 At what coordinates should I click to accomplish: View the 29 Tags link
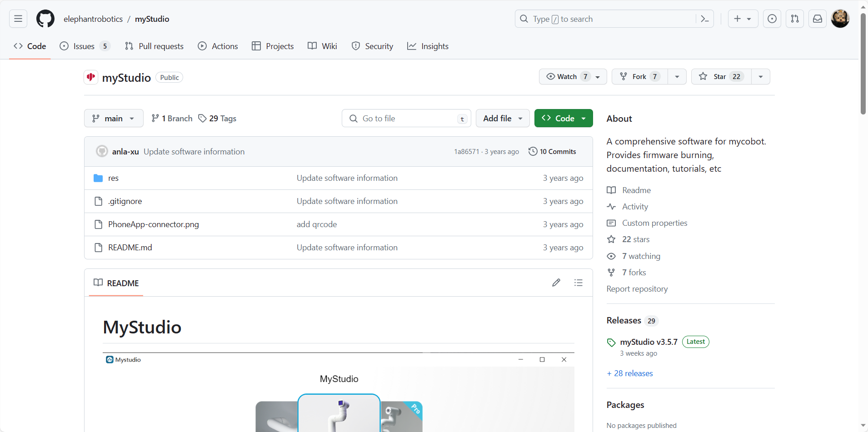pyautogui.click(x=217, y=118)
